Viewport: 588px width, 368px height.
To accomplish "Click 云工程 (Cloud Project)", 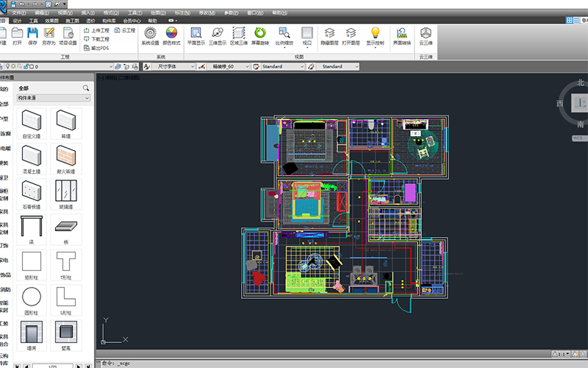I will 124,30.
